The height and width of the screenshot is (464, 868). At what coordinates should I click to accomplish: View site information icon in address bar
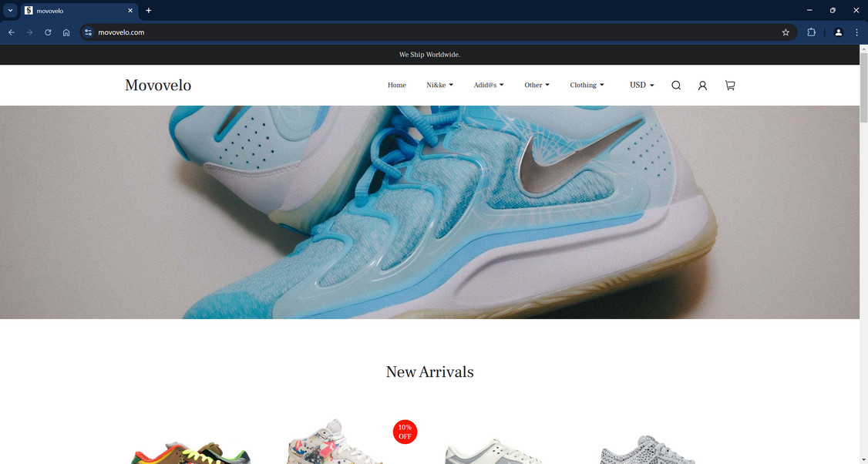(89, 32)
